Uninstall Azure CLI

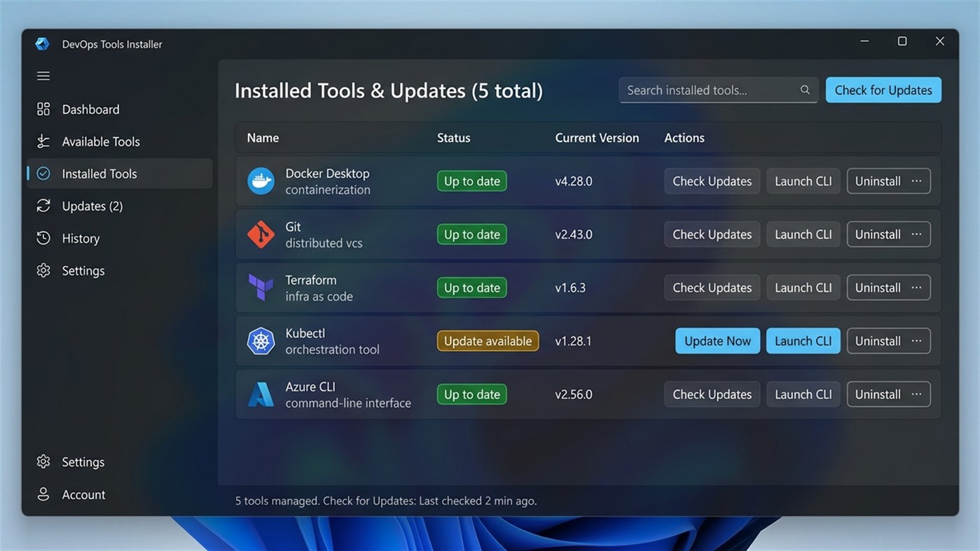(x=877, y=394)
